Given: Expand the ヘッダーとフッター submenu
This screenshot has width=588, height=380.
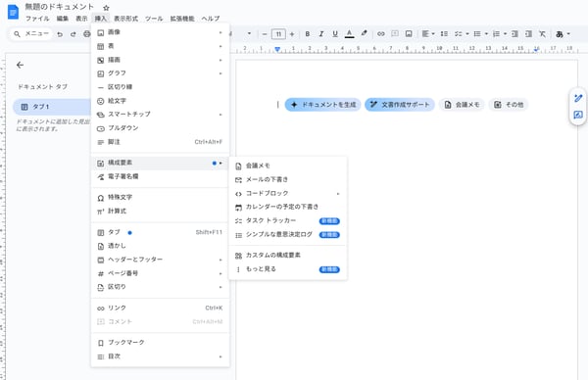Looking at the screenshot, I should click(x=160, y=260).
